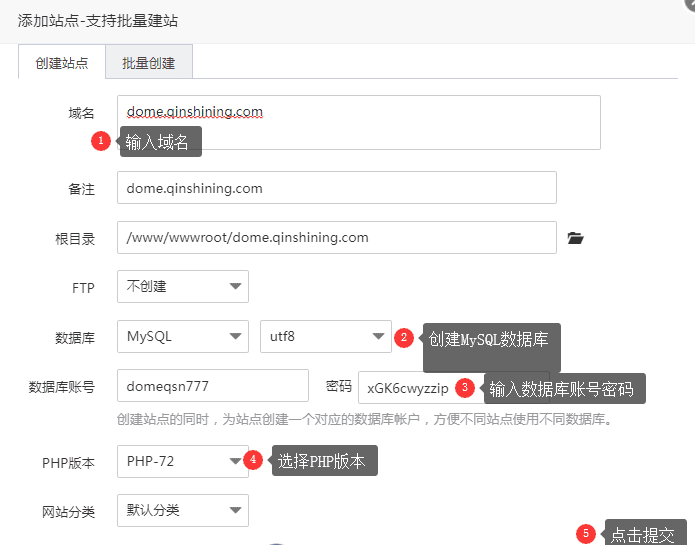This screenshot has width=695, height=545.
Task: Click the 数据库账号 field label
Action: tap(62, 387)
